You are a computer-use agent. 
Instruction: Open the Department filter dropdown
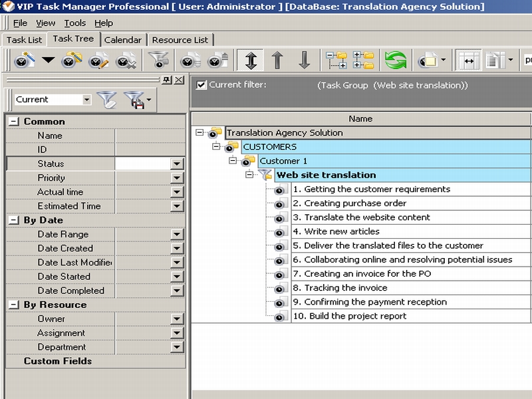click(177, 346)
